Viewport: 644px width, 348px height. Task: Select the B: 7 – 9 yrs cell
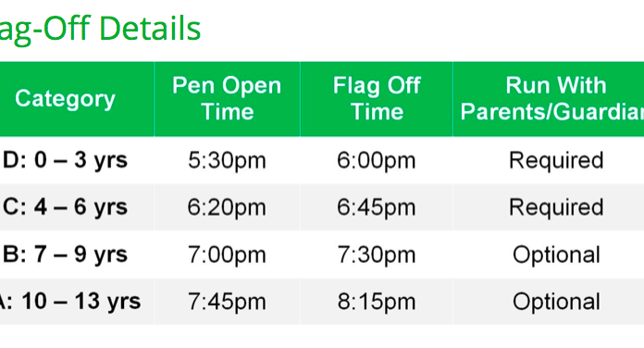65,254
